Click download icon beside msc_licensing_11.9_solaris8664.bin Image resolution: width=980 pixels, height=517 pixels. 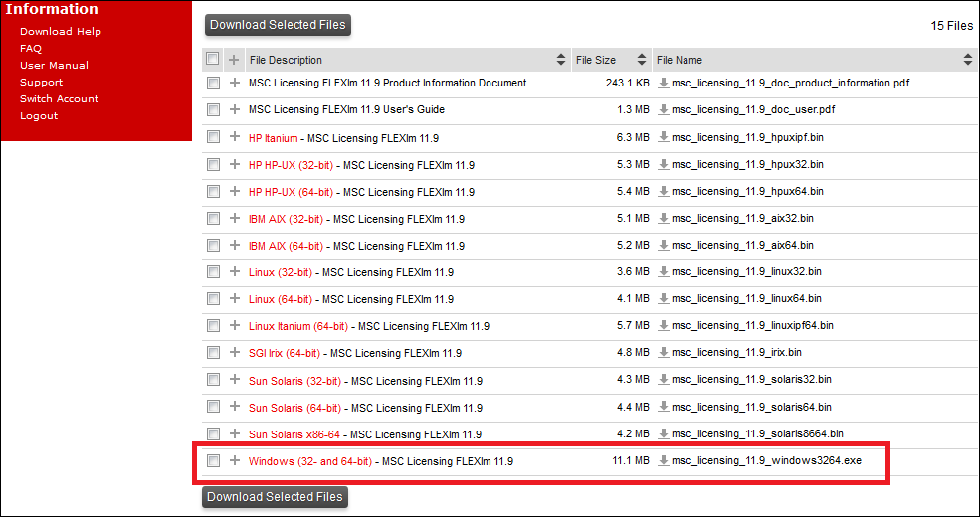664,433
